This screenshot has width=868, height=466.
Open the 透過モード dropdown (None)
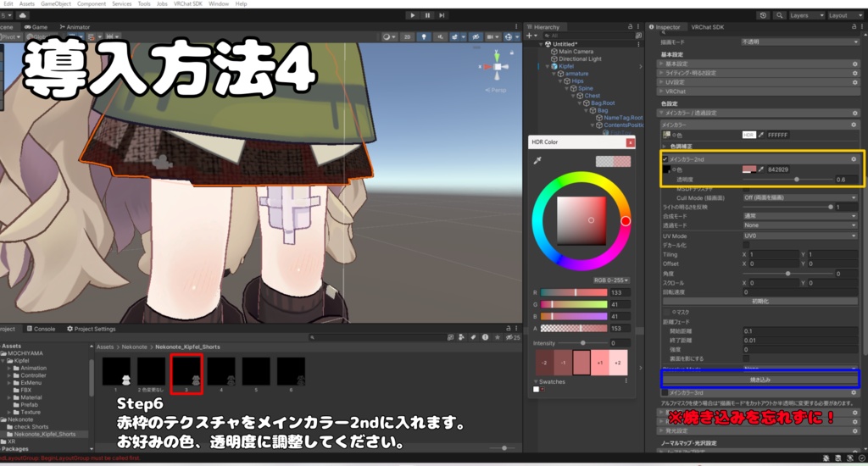click(x=800, y=225)
